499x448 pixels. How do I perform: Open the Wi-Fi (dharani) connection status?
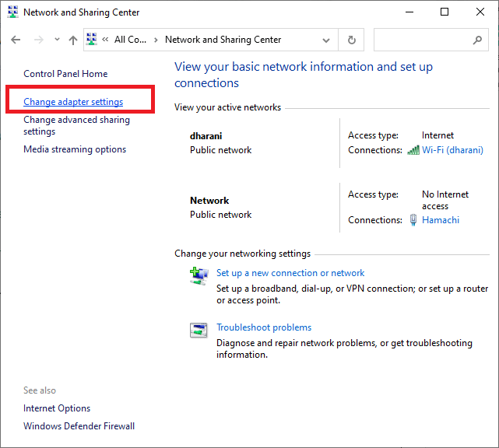pos(452,150)
